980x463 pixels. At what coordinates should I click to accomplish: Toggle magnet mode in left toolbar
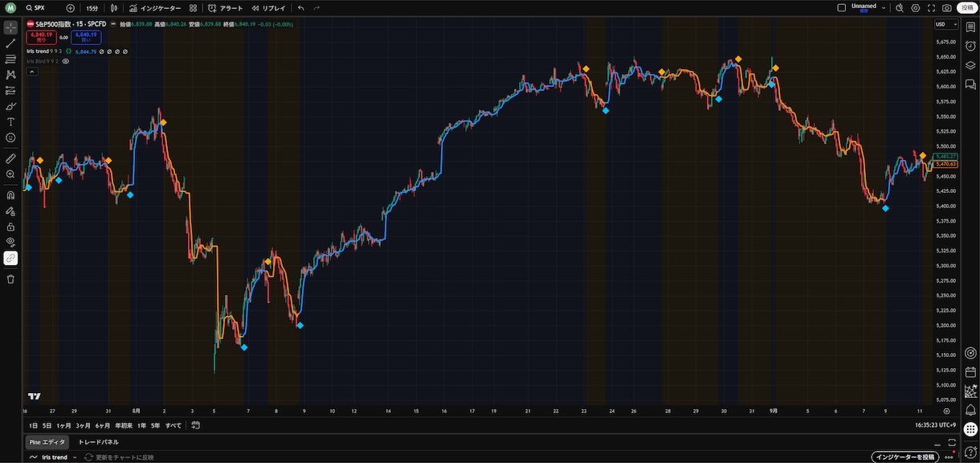[10, 195]
